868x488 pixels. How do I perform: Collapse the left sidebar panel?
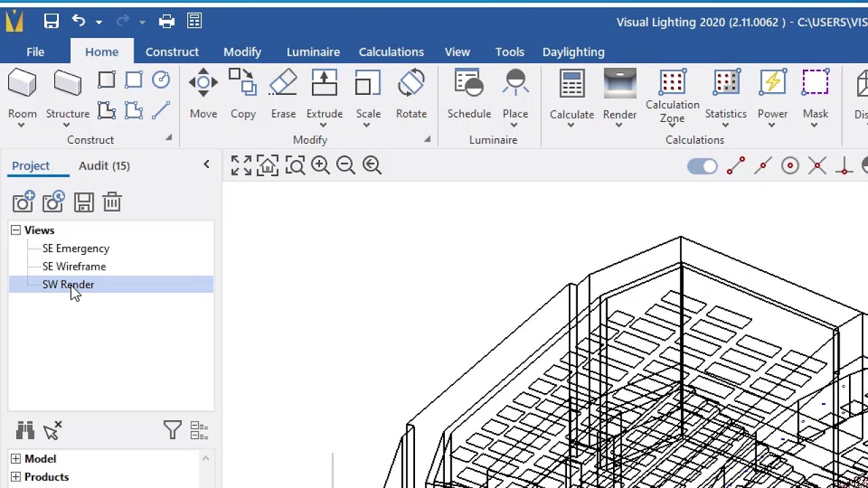(206, 164)
